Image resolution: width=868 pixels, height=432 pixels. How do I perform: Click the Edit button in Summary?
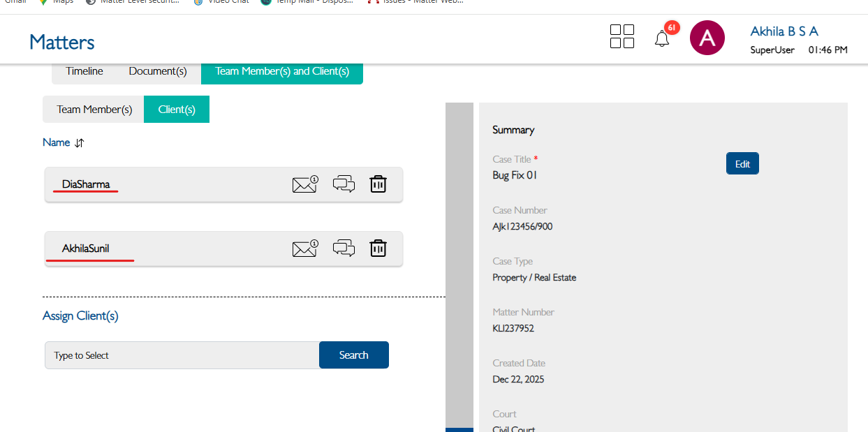tap(742, 163)
